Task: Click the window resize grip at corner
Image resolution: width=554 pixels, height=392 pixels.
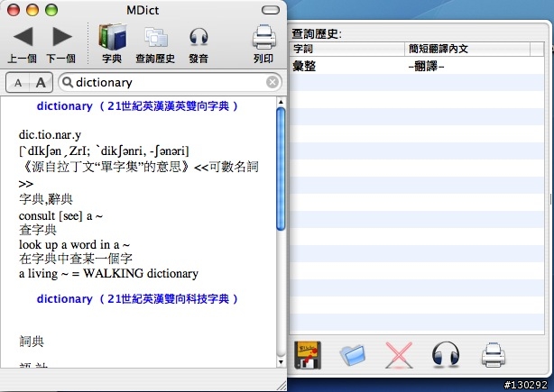Action: click(x=282, y=386)
